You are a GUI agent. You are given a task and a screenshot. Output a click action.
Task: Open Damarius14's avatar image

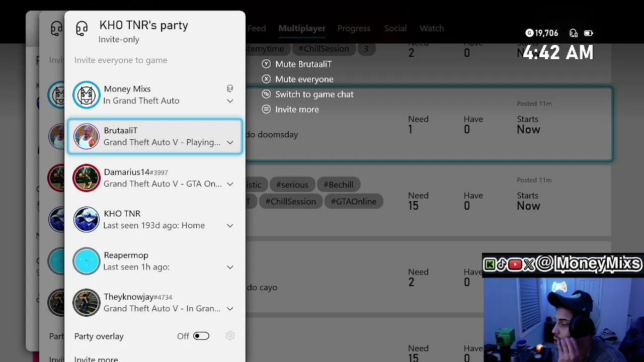87,178
